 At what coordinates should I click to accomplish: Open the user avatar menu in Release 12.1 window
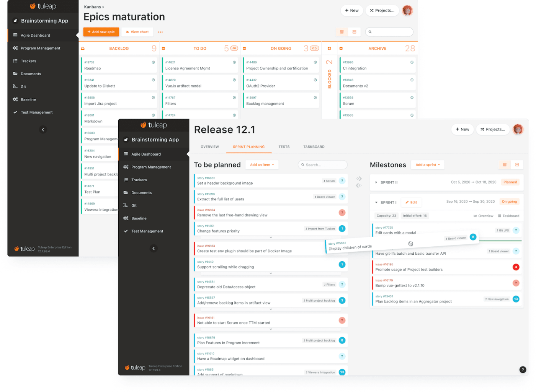pyautogui.click(x=518, y=129)
